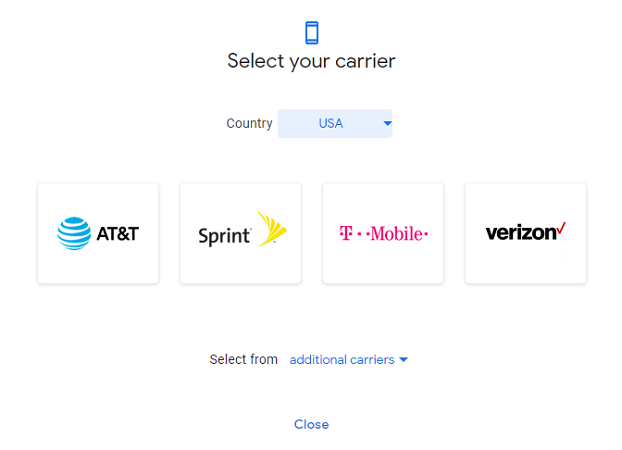Click the "Select from" label
The image size is (622, 450).
click(x=243, y=359)
